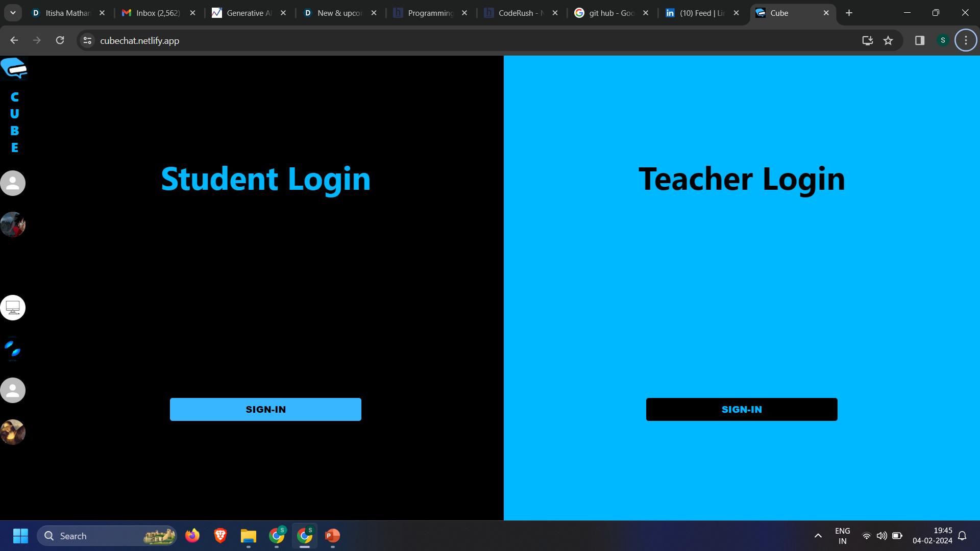This screenshot has width=980, height=551.
Task: Open the bottom golden avatar in sidebar
Action: [x=13, y=432]
